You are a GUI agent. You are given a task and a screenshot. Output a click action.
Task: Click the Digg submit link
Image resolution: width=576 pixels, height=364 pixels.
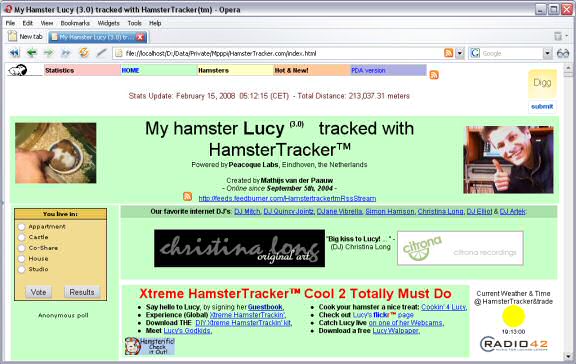pos(542,107)
